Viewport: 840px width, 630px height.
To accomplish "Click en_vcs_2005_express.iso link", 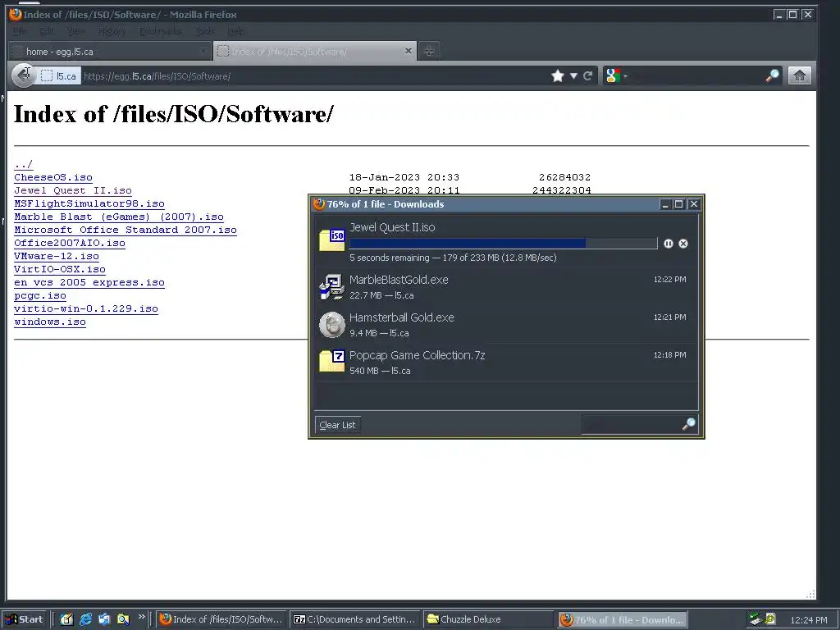I will coord(89,282).
